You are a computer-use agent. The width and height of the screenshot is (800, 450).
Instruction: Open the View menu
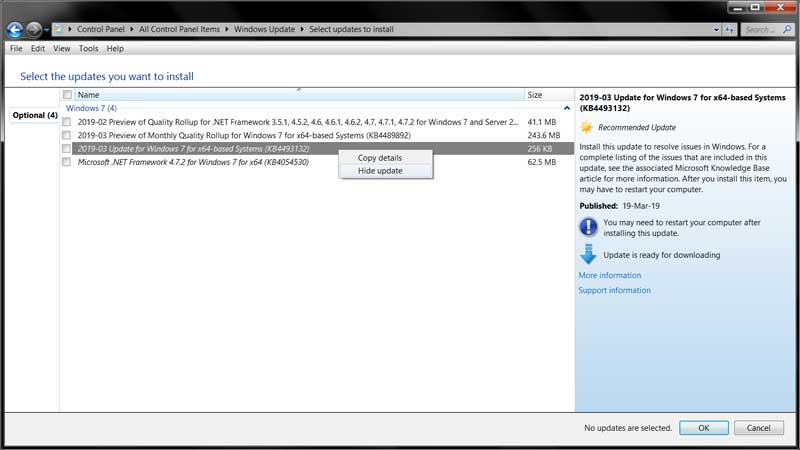point(62,48)
